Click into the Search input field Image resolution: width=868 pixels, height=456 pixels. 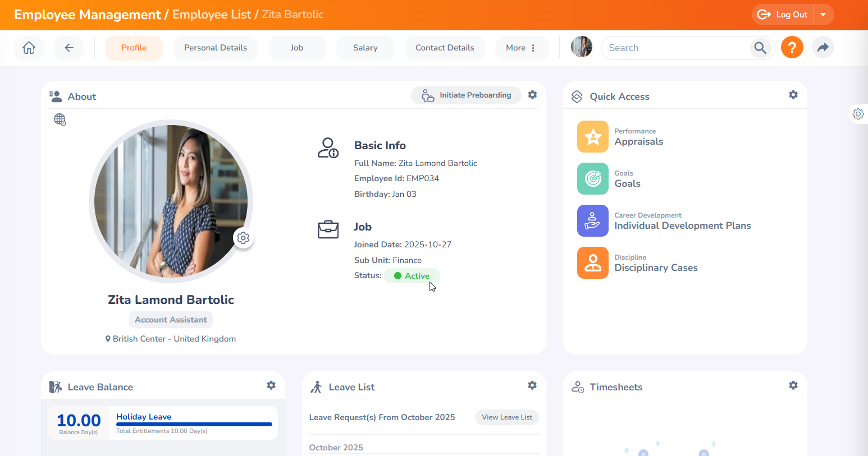(x=677, y=48)
